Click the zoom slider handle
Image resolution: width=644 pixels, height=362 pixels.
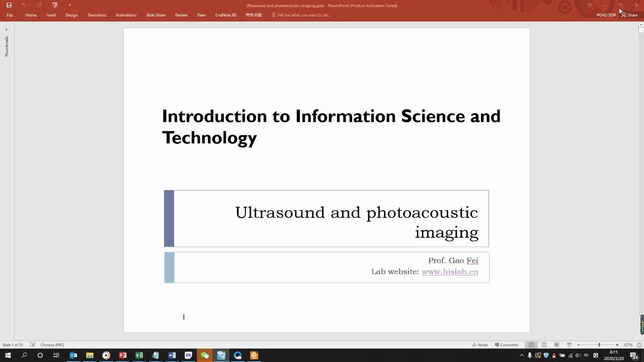click(x=599, y=345)
